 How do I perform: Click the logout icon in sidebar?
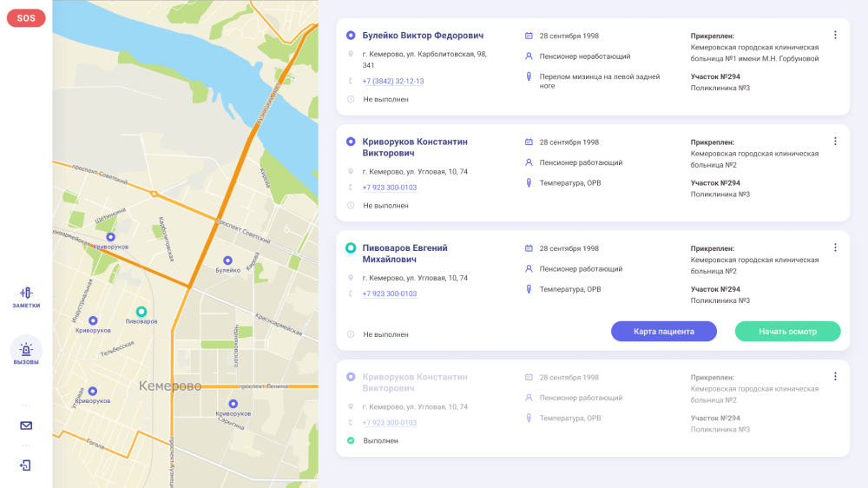25,465
